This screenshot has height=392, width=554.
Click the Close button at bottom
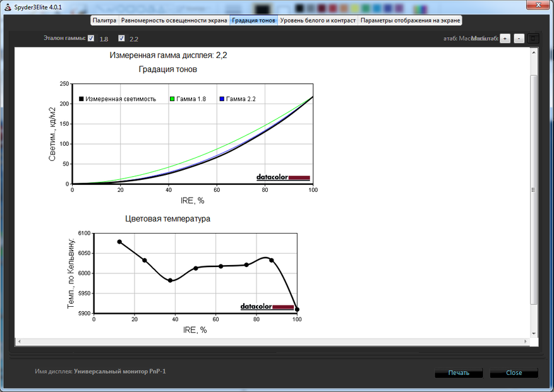pos(514,373)
